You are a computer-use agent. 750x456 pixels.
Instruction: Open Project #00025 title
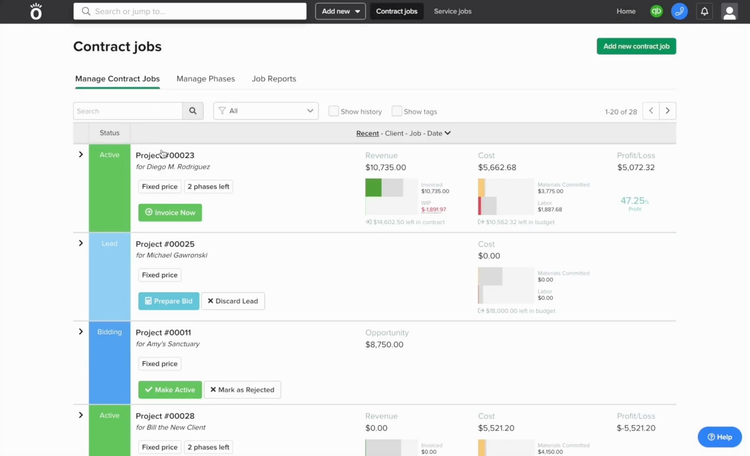[165, 244]
